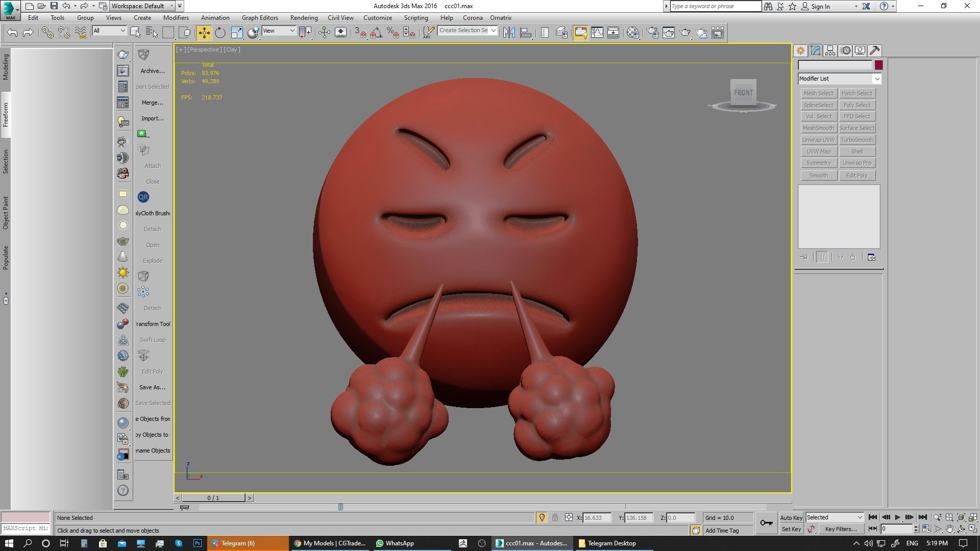
Task: Open the Graph Editors menu
Action: pyautogui.click(x=260, y=18)
